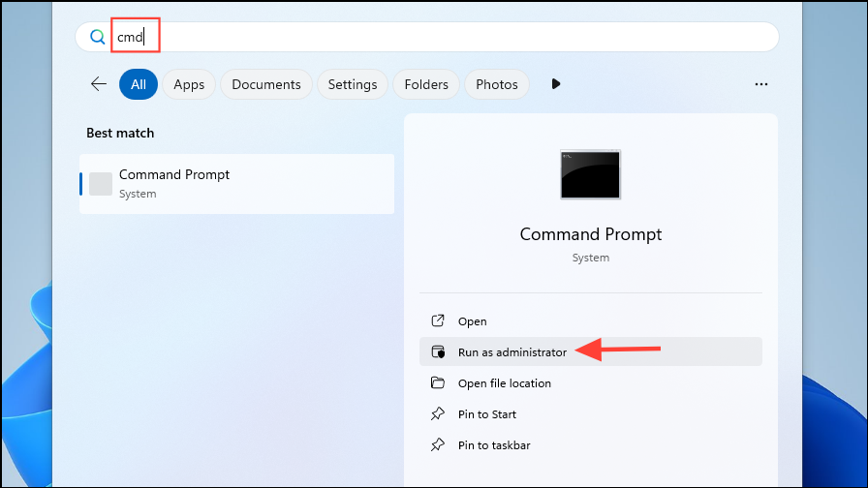This screenshot has height=488, width=868.
Task: Click the Command Prompt result's app icon
Action: 101,184
